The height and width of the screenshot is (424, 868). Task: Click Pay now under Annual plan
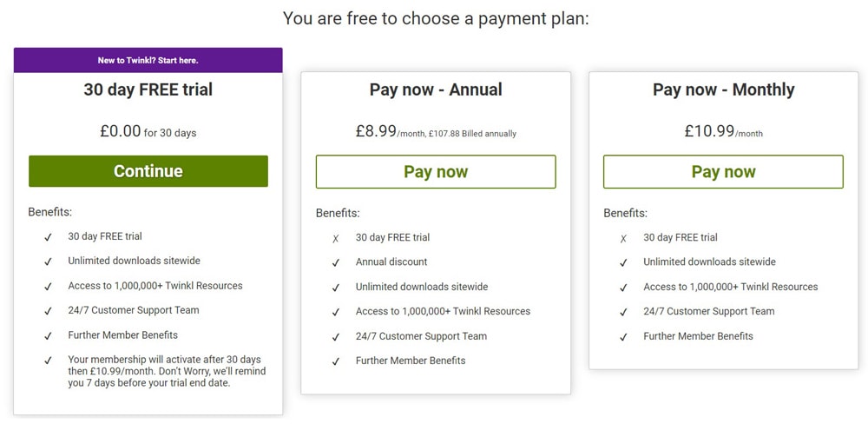click(436, 172)
